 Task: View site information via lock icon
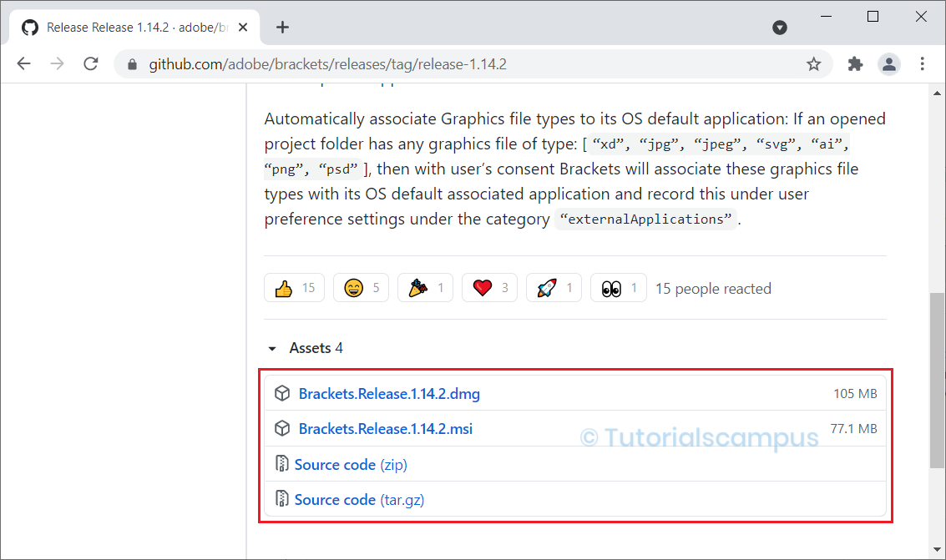[x=132, y=64]
